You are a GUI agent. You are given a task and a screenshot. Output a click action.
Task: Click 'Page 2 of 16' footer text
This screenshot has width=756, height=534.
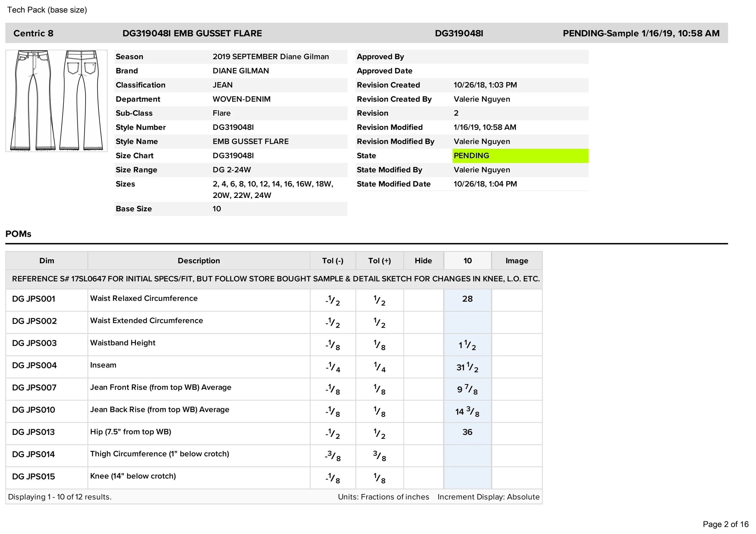point(726,524)
